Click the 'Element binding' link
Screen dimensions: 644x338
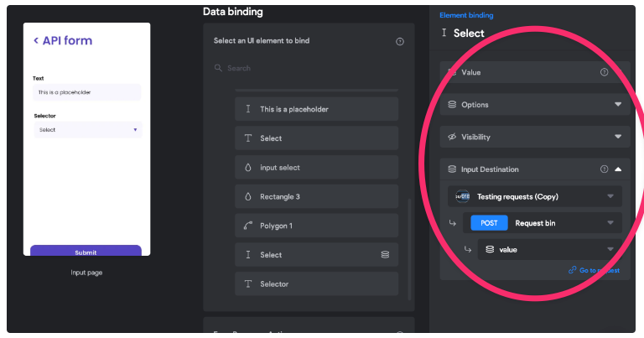click(466, 15)
